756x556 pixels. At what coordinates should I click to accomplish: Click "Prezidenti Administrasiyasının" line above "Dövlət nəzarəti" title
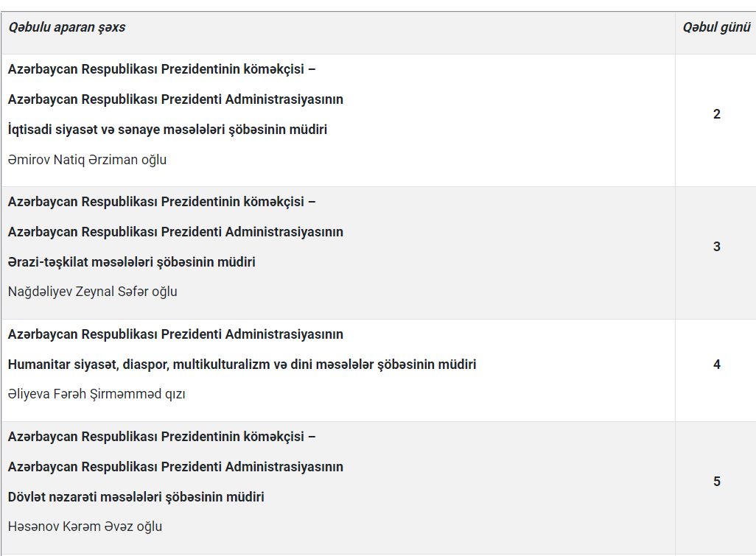pos(175,467)
